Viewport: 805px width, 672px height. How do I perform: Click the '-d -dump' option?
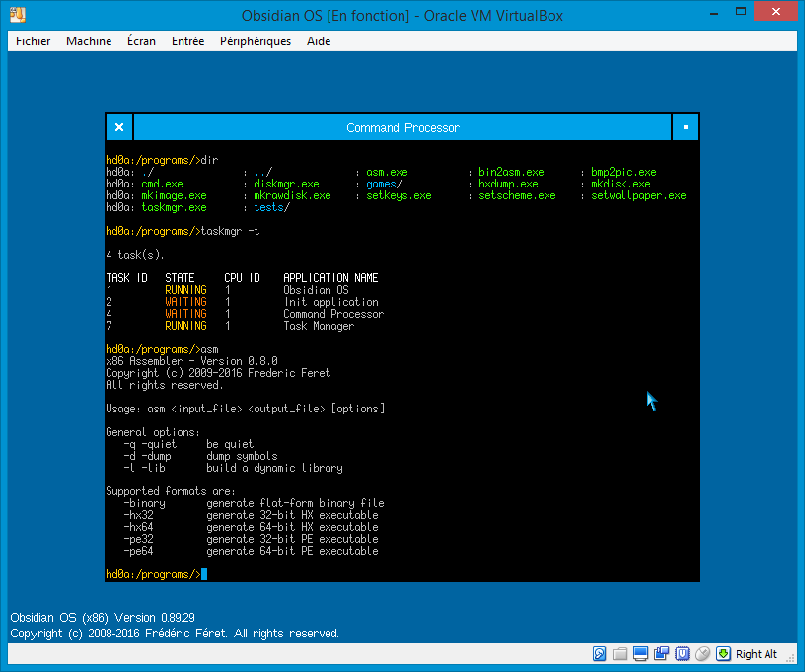[147, 456]
